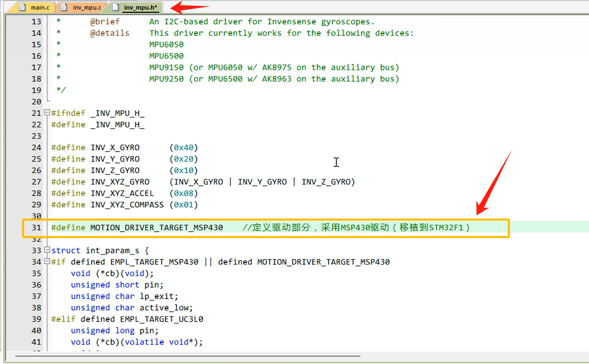Click INV_X_GYRO macro name on line 24

coord(115,148)
